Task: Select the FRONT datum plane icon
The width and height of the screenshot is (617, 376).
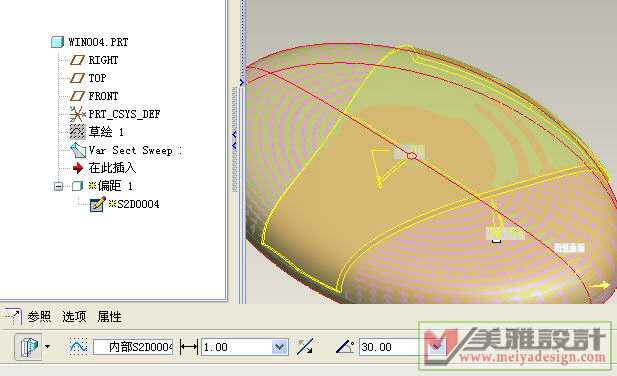Action: [x=77, y=96]
